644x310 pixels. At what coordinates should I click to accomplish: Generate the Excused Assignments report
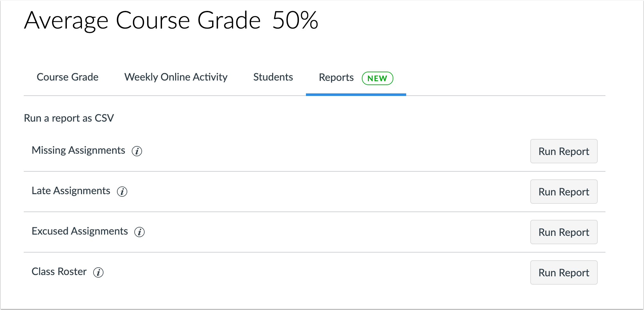(563, 232)
